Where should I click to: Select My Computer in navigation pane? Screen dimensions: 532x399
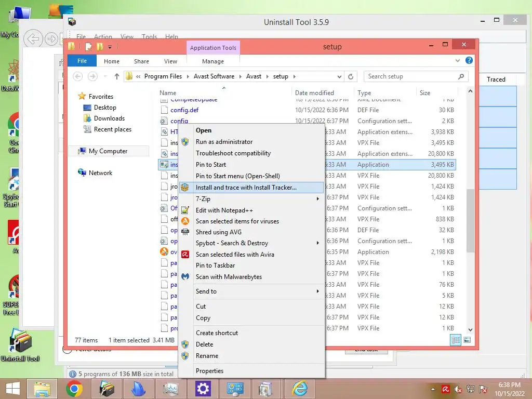(108, 151)
